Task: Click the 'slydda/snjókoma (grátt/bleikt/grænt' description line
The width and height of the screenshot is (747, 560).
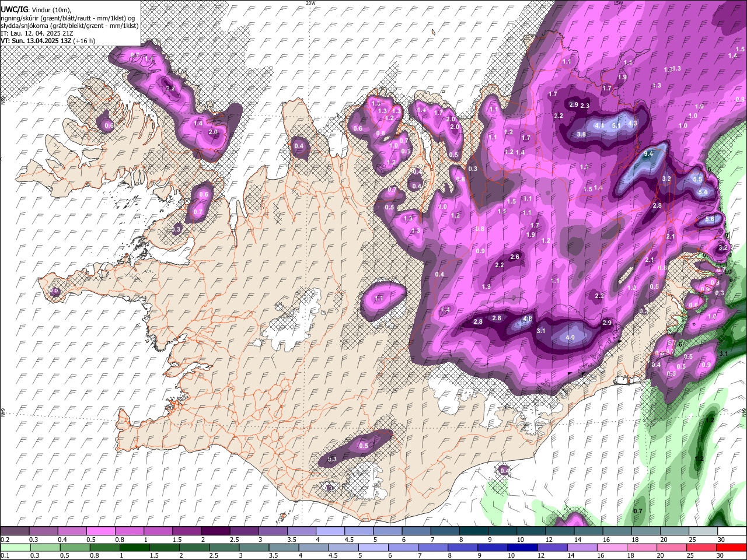Action: (69, 26)
